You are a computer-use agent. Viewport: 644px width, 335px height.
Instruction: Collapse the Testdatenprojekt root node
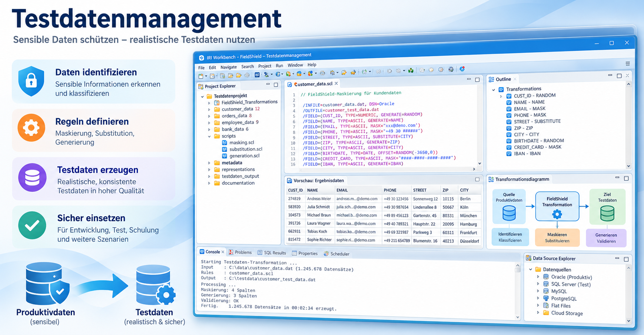[202, 96]
